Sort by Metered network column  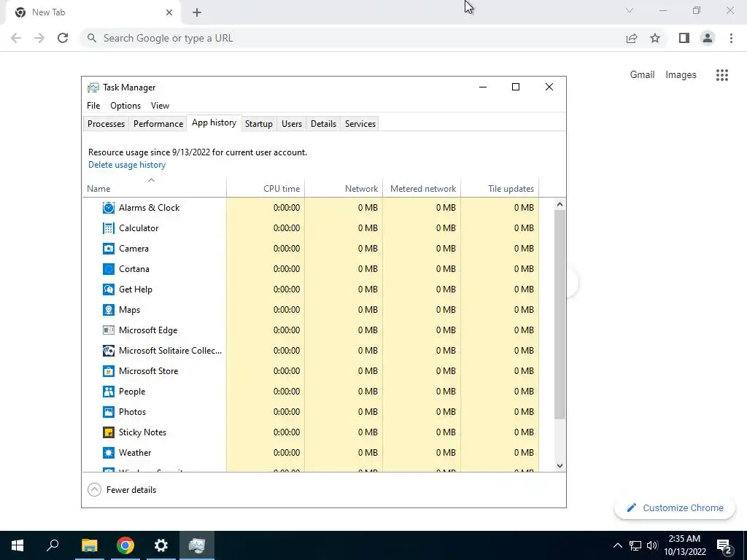tap(422, 189)
